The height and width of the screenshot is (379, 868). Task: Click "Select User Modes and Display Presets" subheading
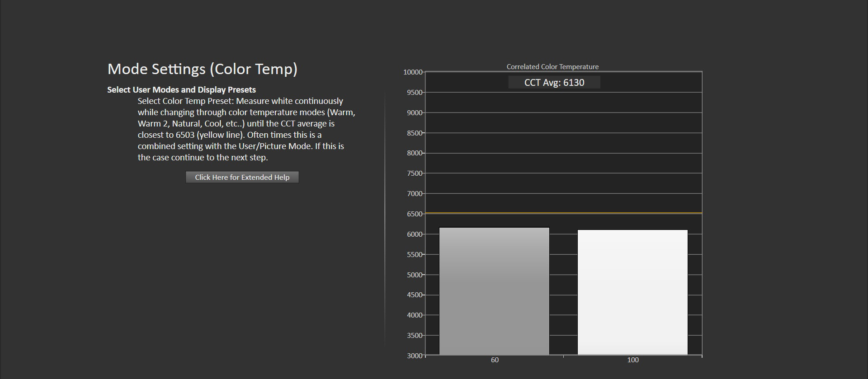coord(181,89)
